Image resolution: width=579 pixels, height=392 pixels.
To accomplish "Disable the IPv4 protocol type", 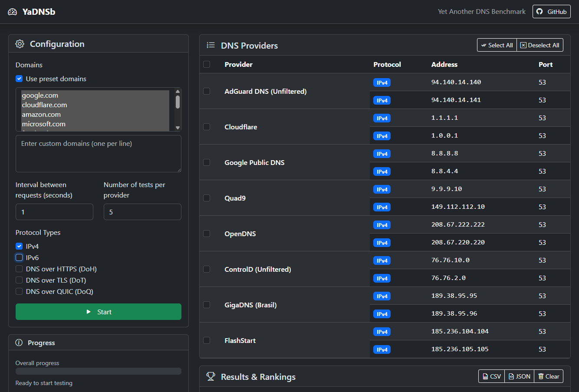I will click(x=19, y=246).
